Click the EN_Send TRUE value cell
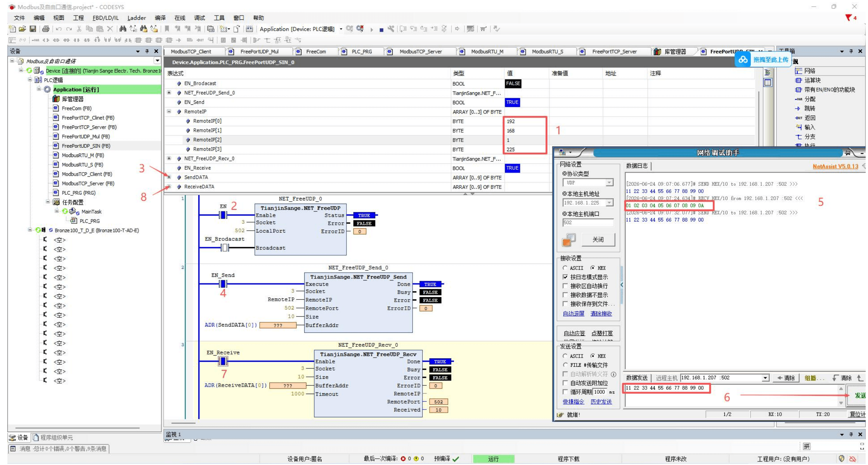Screen dimensions: 868x465 (512, 102)
